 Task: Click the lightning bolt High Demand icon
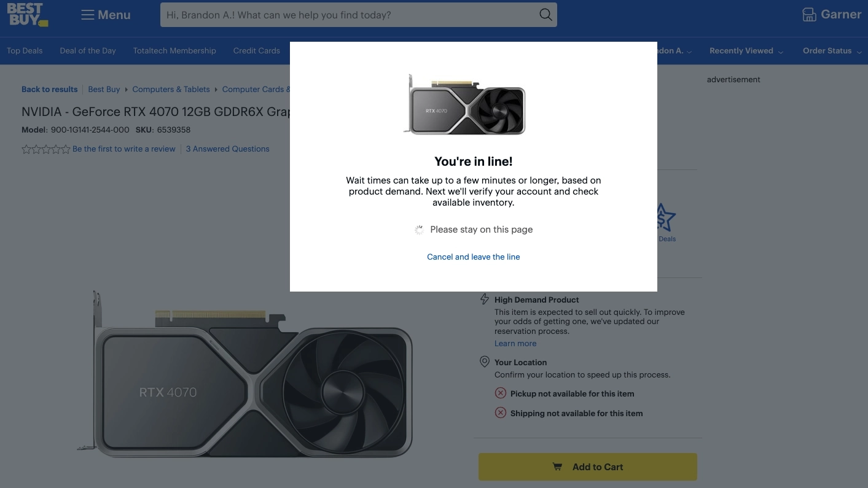[x=485, y=299]
